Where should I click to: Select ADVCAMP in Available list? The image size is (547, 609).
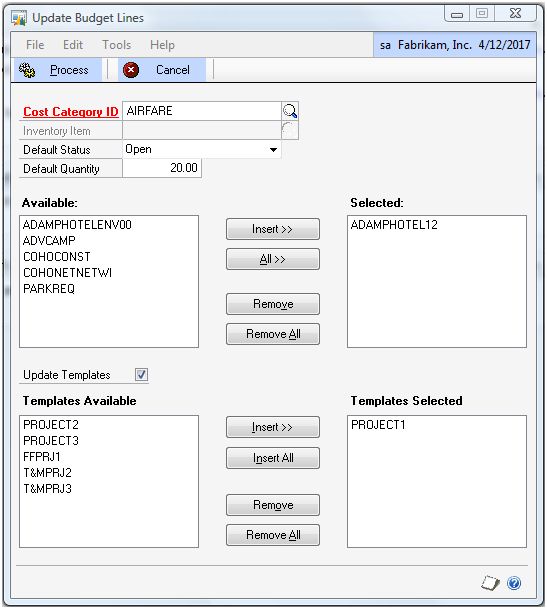tap(49, 241)
